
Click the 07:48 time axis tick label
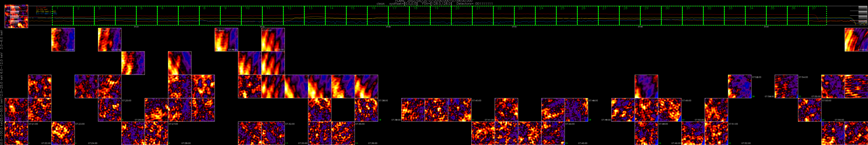pyautogui.click(x=640, y=26)
